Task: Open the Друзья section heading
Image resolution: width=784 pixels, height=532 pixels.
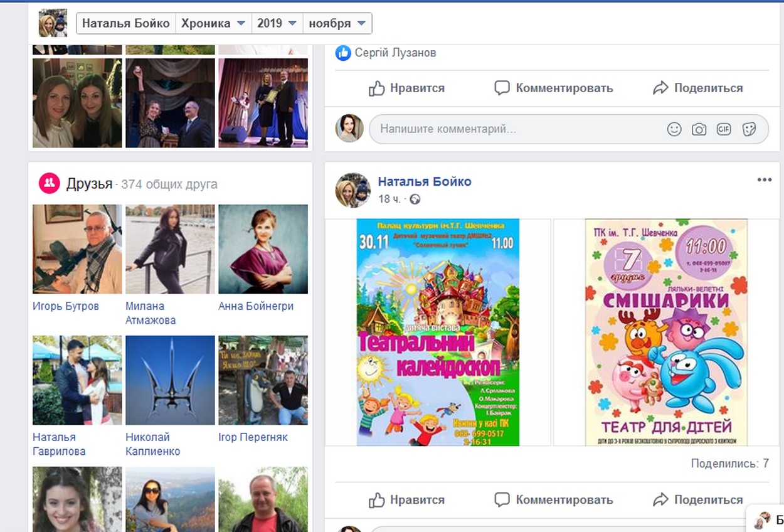Action: 89,184
